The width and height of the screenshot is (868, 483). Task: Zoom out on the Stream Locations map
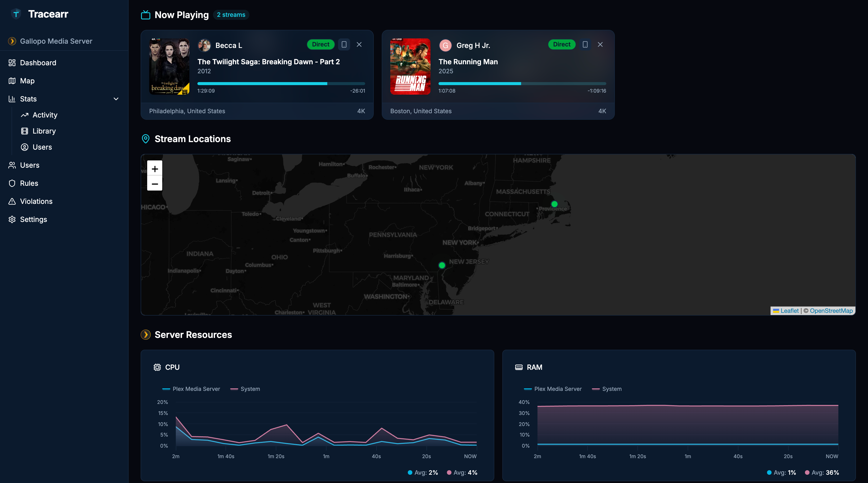point(155,184)
